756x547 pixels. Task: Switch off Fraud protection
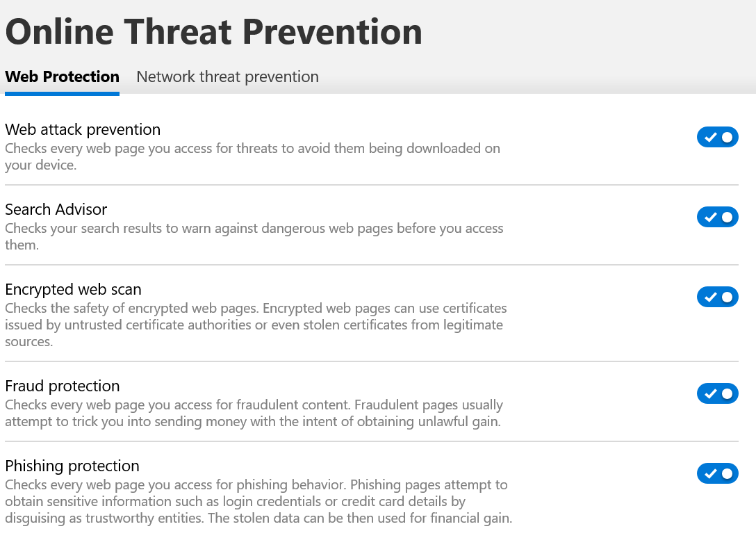[717, 393]
